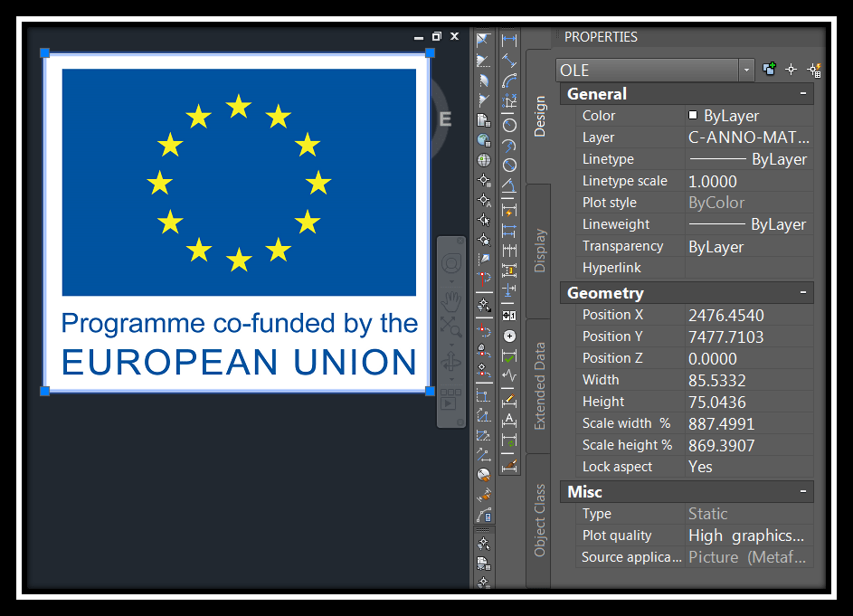Activate the Radius dimension tool
Screen dimensions: 853x616
509,125
